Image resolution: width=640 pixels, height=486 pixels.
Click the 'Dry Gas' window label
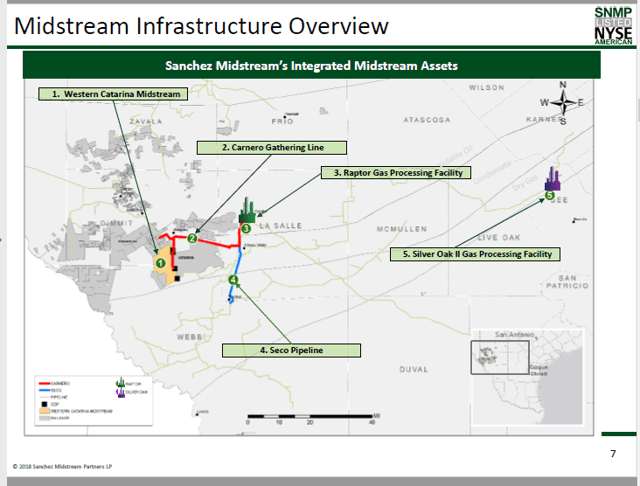(x=525, y=183)
